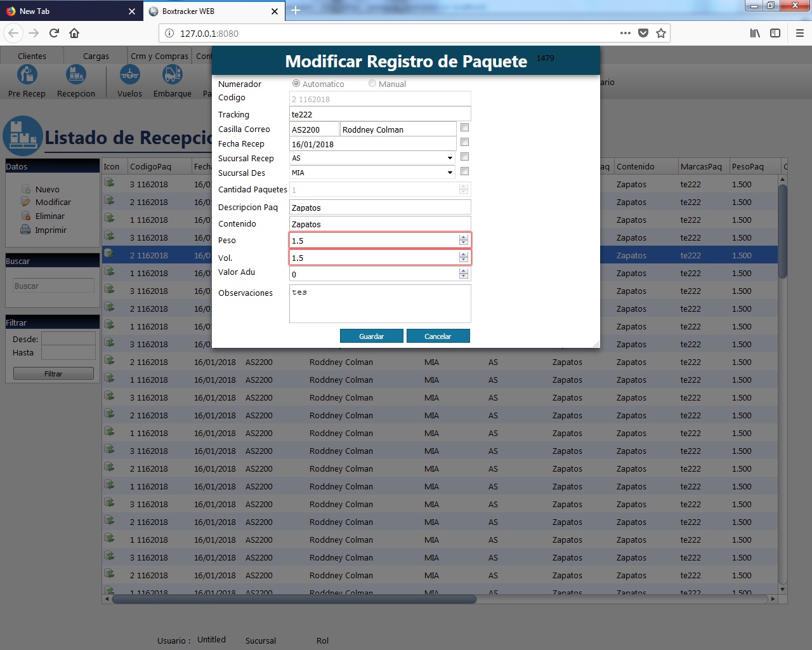Image resolution: width=812 pixels, height=650 pixels.
Task: Check the box next to Fecha Recep
Action: (x=464, y=142)
